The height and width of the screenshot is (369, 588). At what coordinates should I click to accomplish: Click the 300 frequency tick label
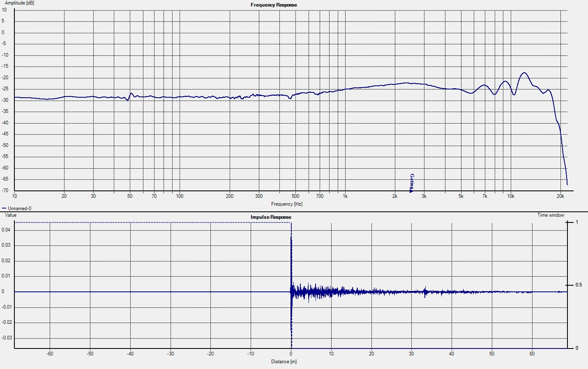pyautogui.click(x=258, y=196)
